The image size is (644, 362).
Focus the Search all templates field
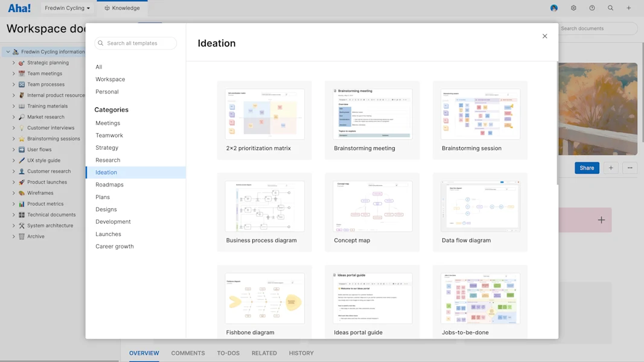136,43
